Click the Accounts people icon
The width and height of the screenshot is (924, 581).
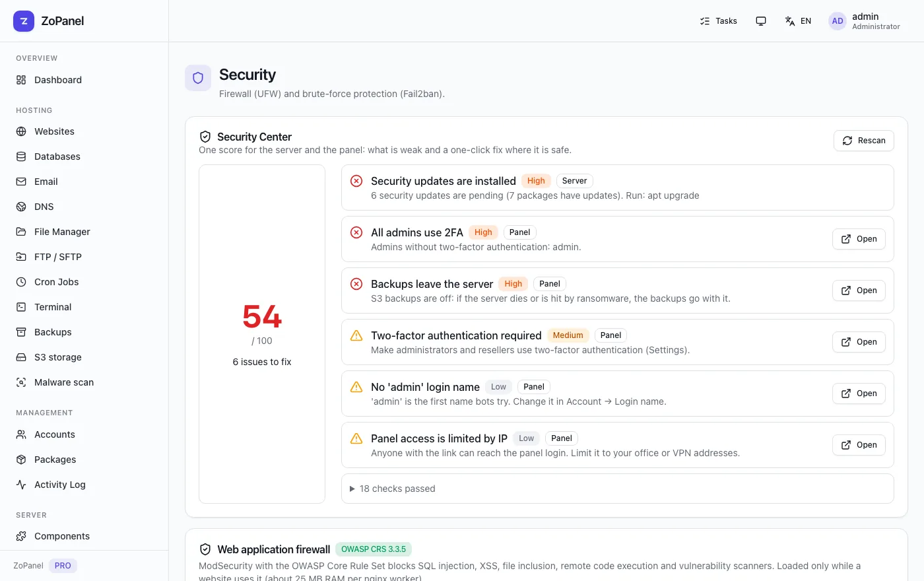click(21, 434)
